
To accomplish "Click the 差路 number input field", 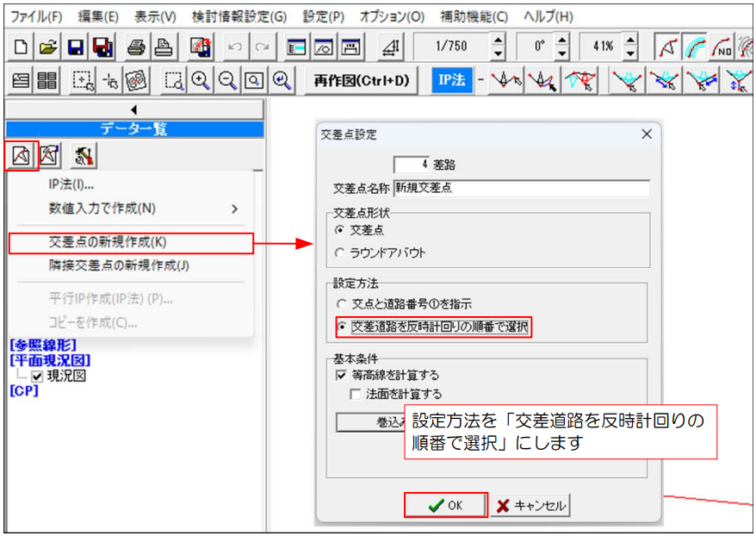I will [x=412, y=165].
